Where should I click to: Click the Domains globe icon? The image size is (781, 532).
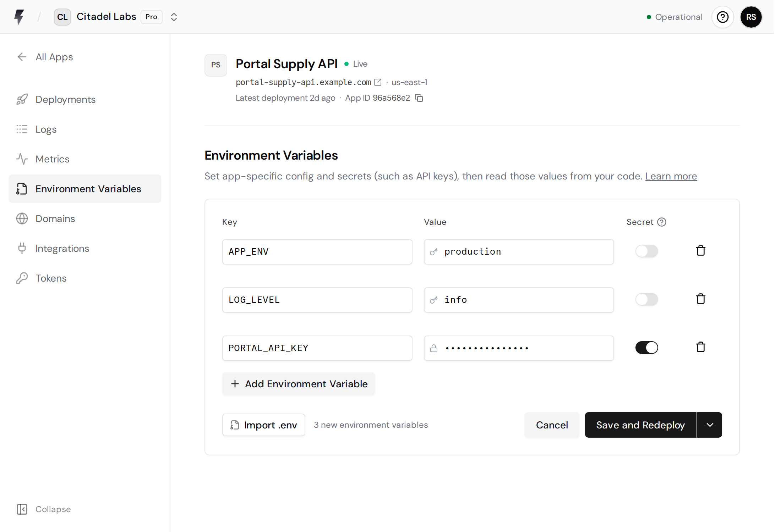click(x=22, y=218)
